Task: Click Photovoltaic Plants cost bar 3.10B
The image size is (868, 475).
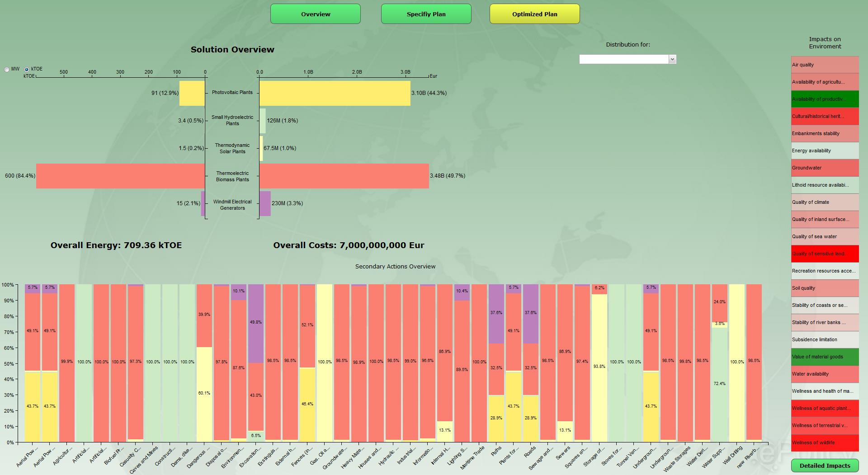Action: coord(335,93)
